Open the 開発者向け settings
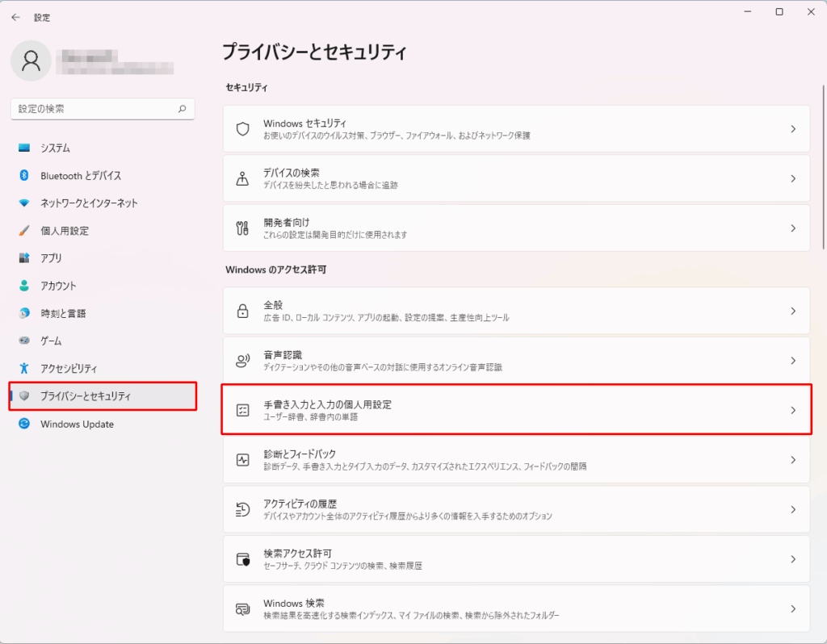Image resolution: width=827 pixels, height=644 pixels. (x=516, y=228)
